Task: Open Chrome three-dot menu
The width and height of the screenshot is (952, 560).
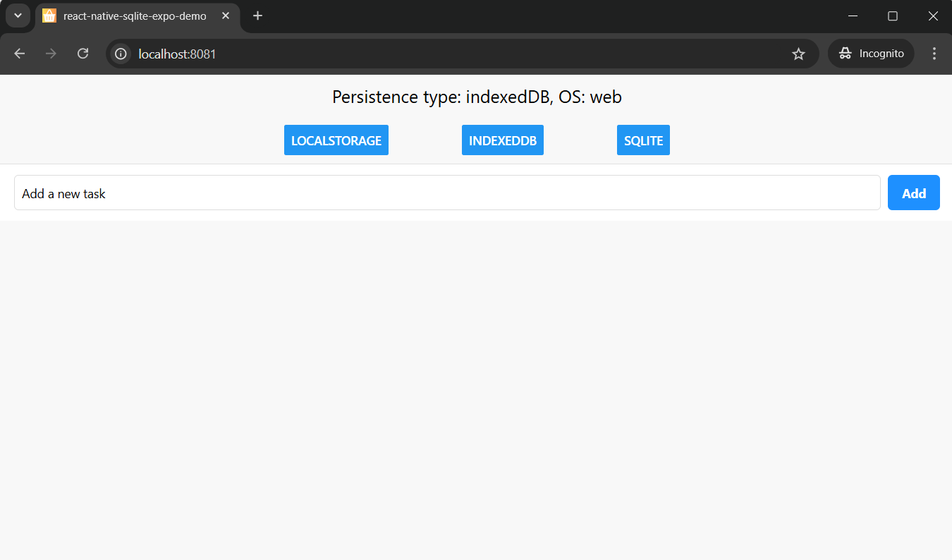Action: point(934,54)
